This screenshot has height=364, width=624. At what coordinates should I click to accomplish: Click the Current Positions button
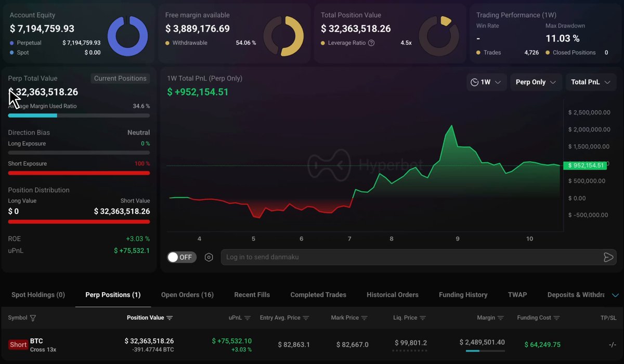(x=120, y=79)
